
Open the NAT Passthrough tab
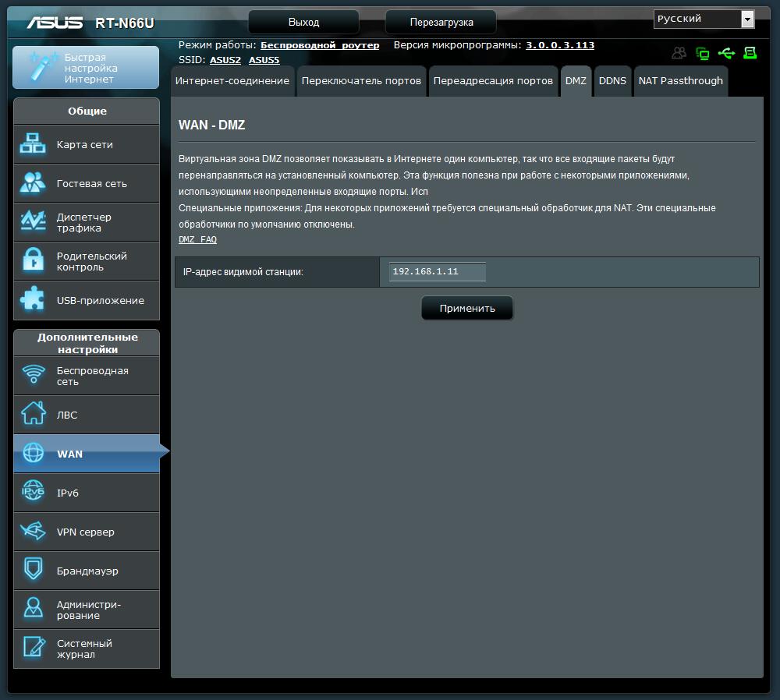pos(680,81)
